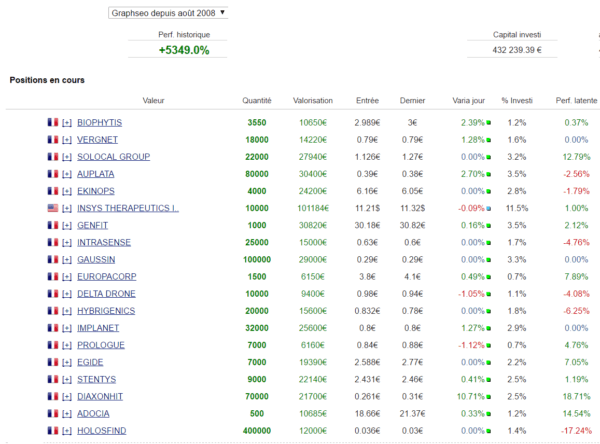Follow the HYBRIGENICS link
600x444 pixels.
coord(106,311)
